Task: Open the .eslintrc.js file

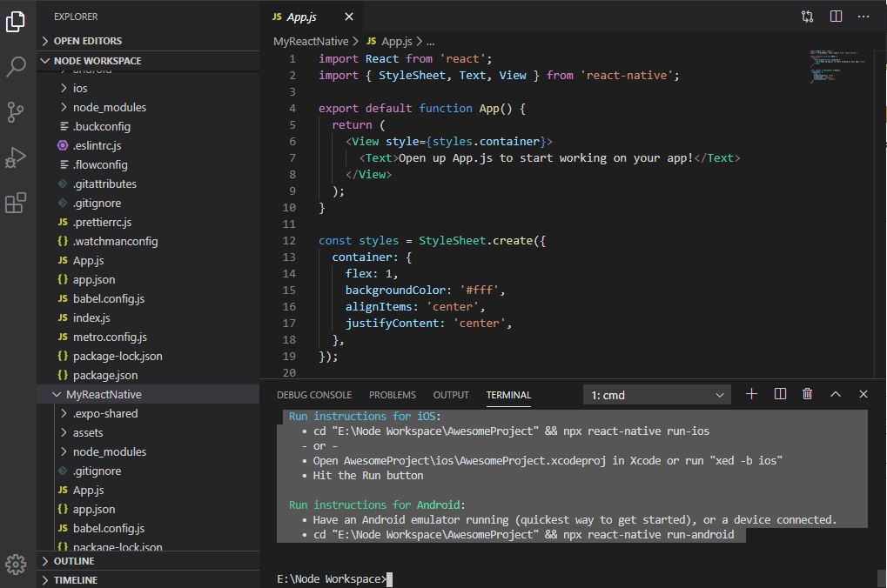Action: [x=148, y=146]
